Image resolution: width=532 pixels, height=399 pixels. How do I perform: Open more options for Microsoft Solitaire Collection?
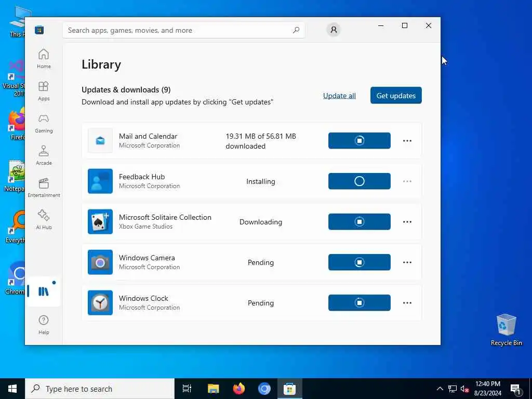click(407, 221)
